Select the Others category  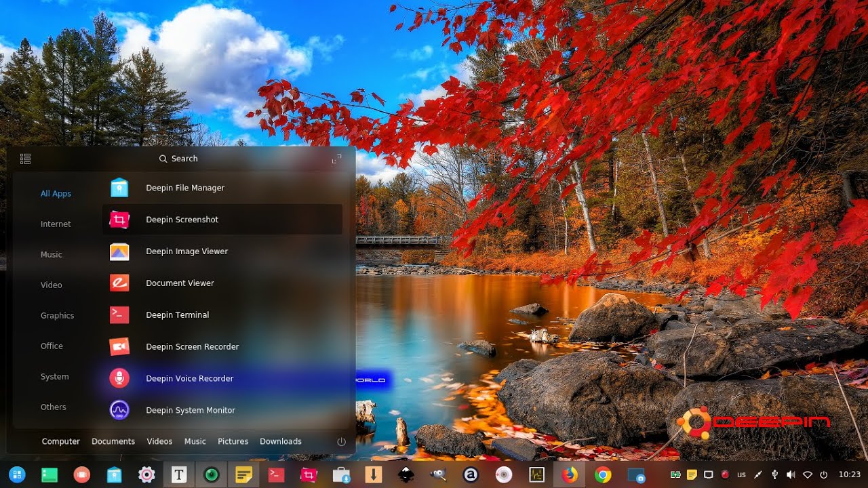tap(54, 407)
